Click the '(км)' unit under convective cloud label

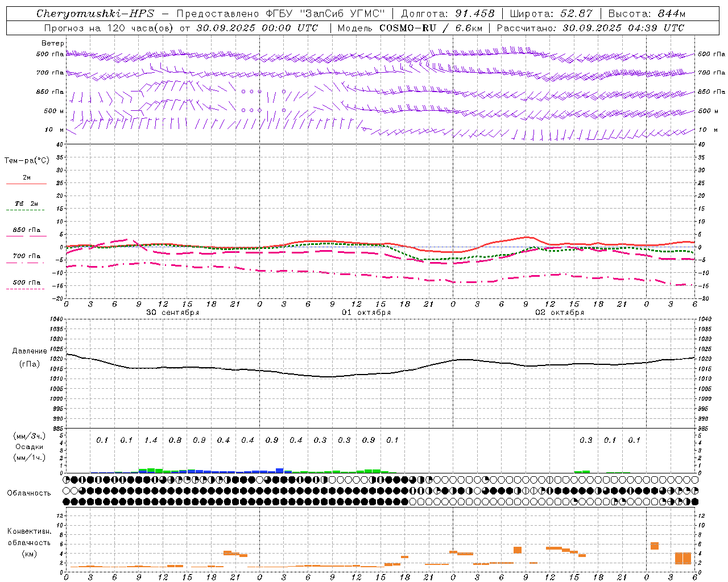pos(30,554)
